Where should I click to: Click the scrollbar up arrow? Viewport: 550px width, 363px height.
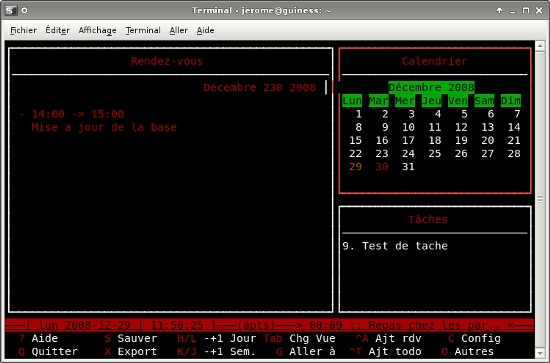tap(540, 46)
